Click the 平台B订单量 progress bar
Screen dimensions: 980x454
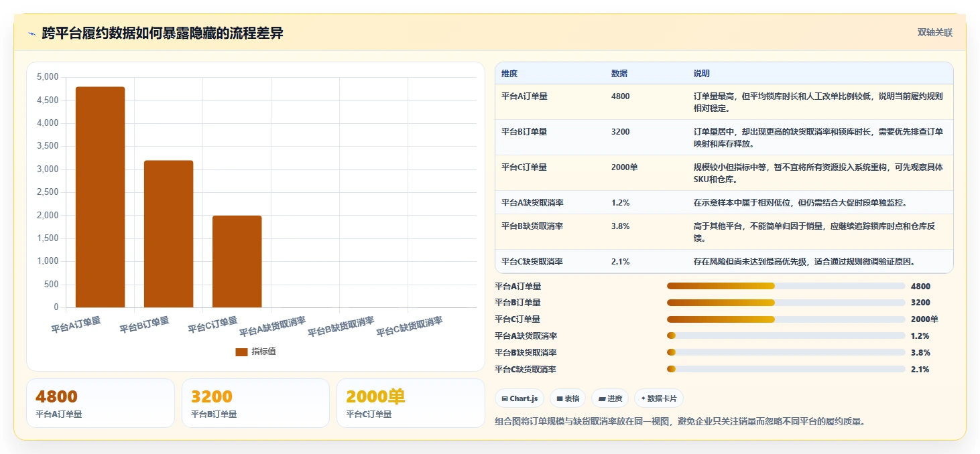click(786, 303)
